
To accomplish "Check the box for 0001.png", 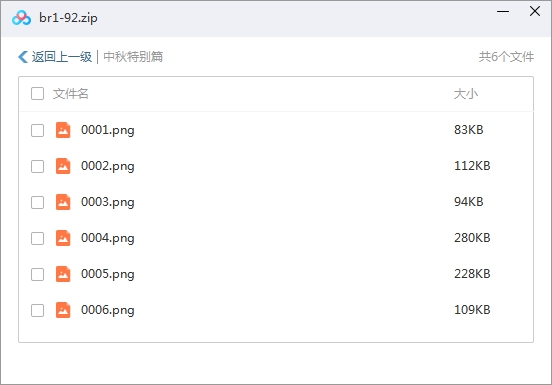I will click(x=37, y=130).
